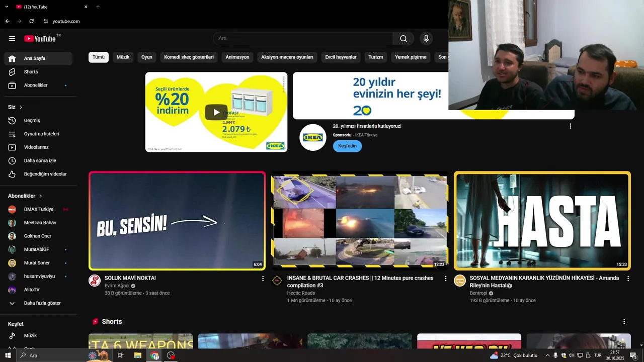Open the car crashes compilation thumbnail

pyautogui.click(x=360, y=221)
